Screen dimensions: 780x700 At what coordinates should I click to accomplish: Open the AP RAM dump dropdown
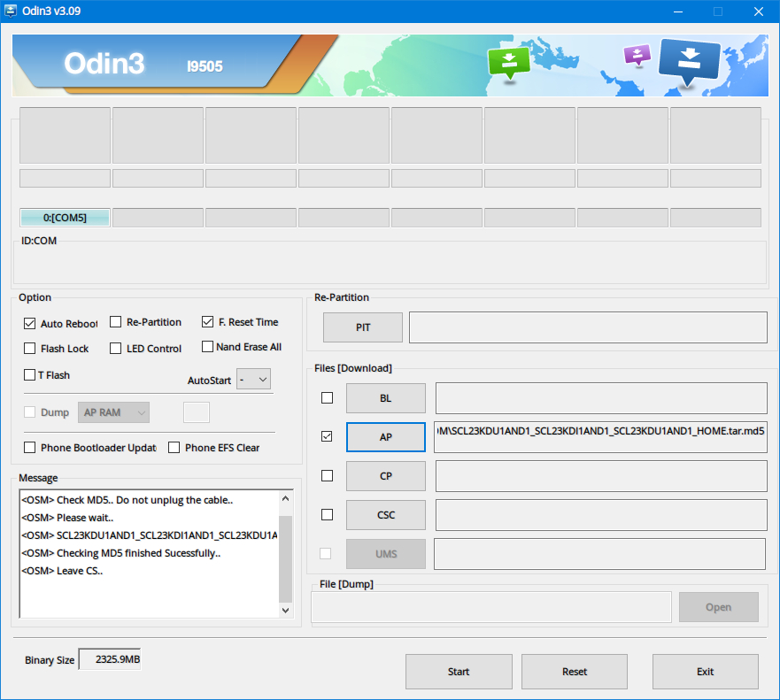[x=114, y=412]
